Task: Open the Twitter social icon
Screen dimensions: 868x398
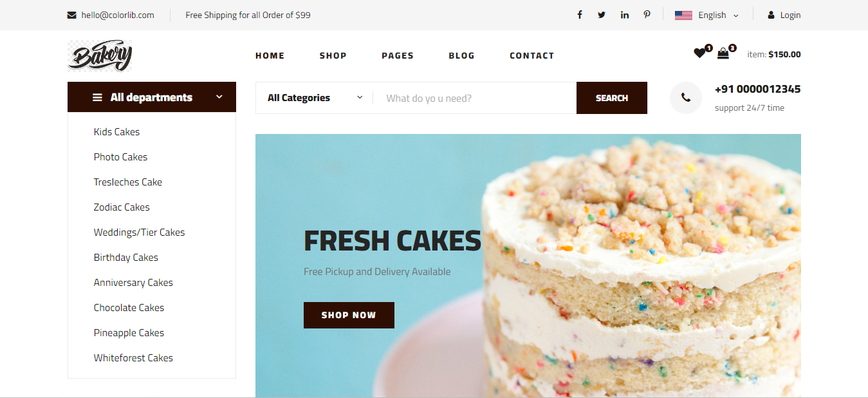Action: point(602,15)
